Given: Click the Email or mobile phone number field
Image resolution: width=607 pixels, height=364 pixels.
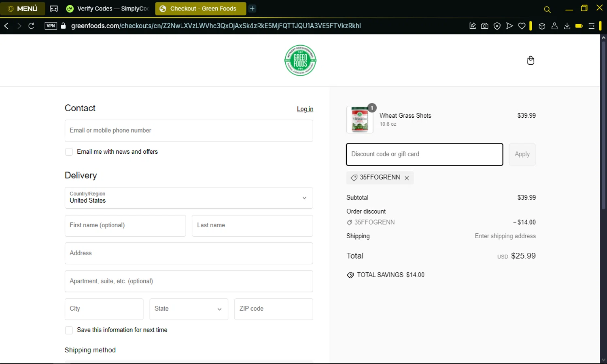Looking at the screenshot, I should (x=189, y=131).
